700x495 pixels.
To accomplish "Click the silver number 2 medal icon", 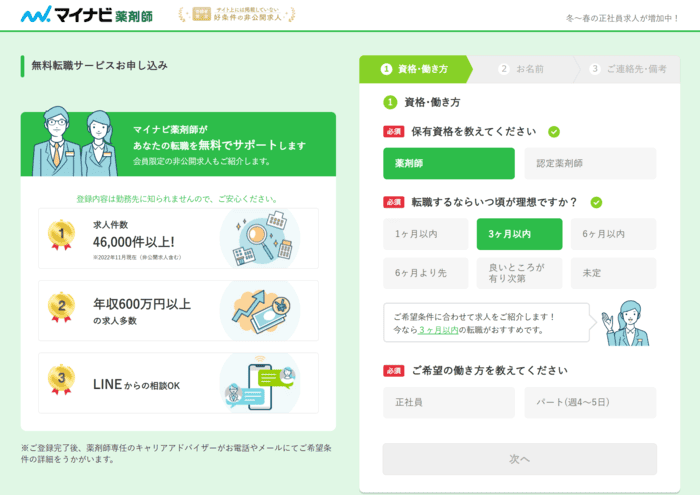I will (x=61, y=306).
